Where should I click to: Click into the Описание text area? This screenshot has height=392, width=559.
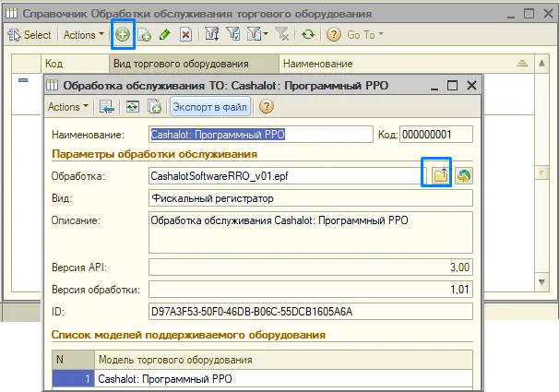pos(311,232)
